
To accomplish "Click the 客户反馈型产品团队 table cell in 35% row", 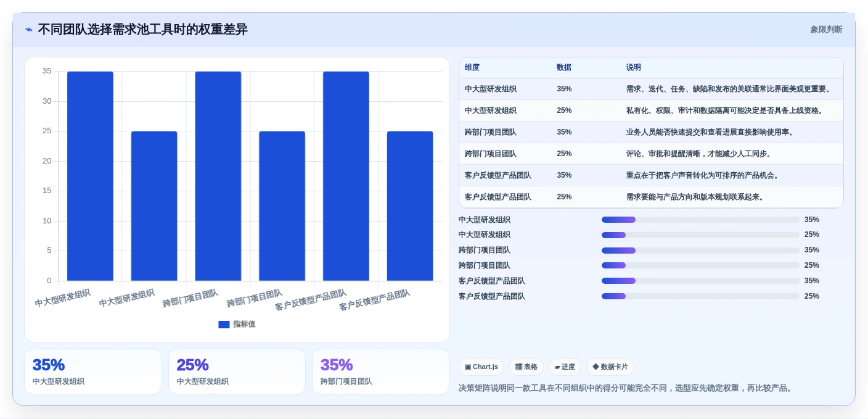I will click(x=498, y=175).
